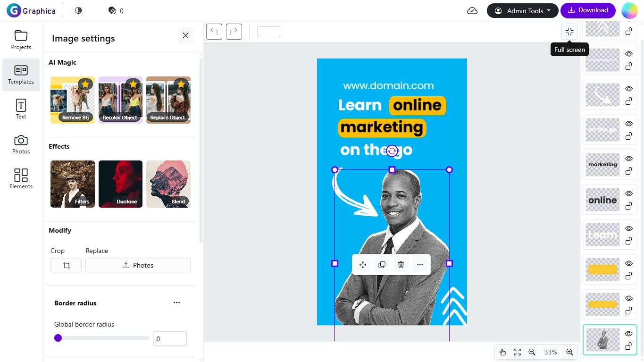Lock the curved arrow layer
Screen dimensions: 644x362
[629, 101]
